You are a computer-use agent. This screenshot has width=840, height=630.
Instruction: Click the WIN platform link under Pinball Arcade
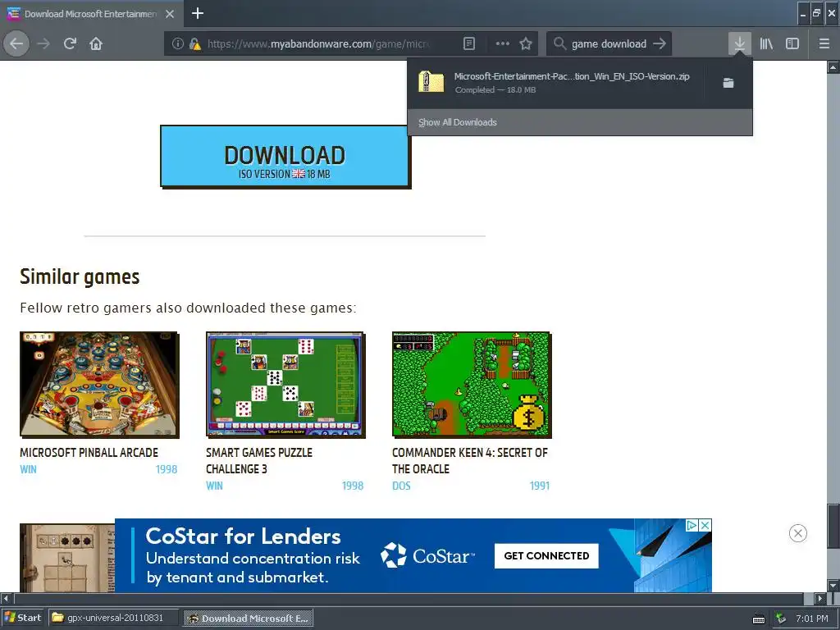pyautogui.click(x=29, y=469)
